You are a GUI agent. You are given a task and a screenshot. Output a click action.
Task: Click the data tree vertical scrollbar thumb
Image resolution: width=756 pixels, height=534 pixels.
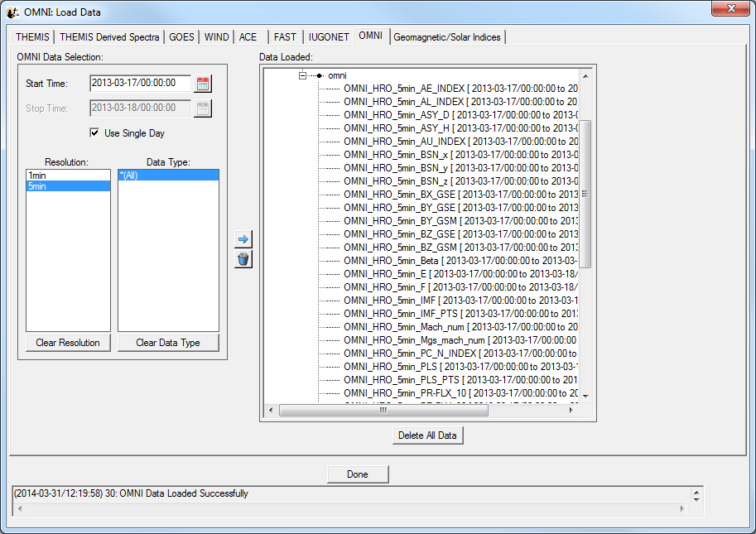585,194
